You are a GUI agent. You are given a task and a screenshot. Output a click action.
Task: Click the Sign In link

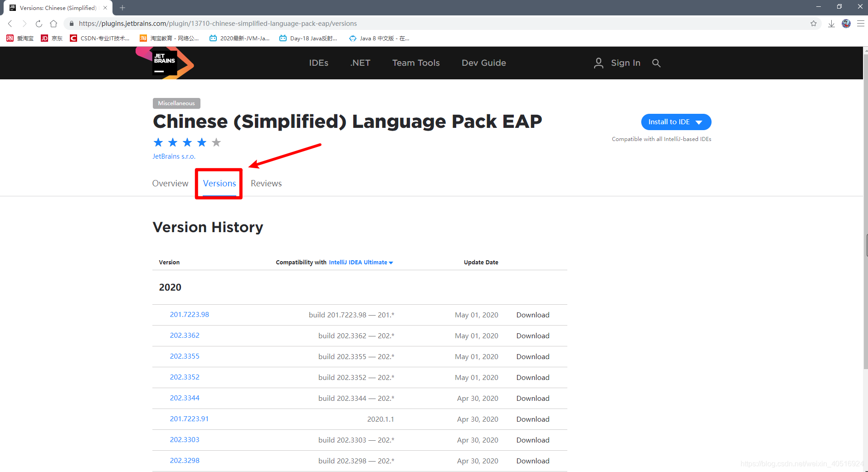[x=625, y=63]
